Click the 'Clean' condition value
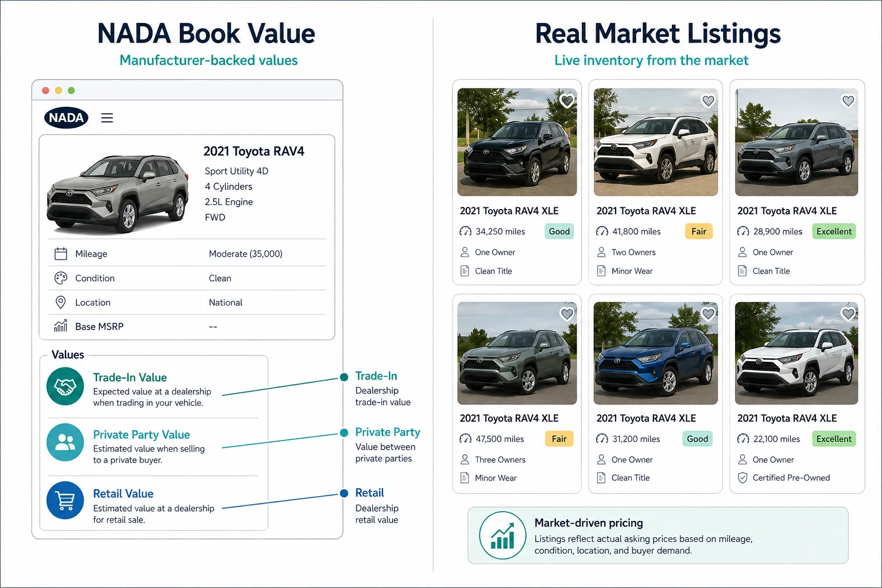The width and height of the screenshot is (882, 588). coord(220,278)
